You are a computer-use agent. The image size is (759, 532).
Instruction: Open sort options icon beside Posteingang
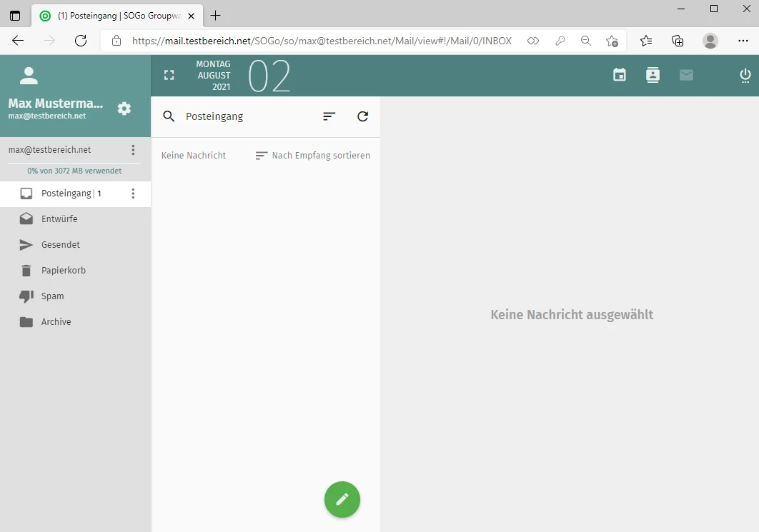coord(329,116)
